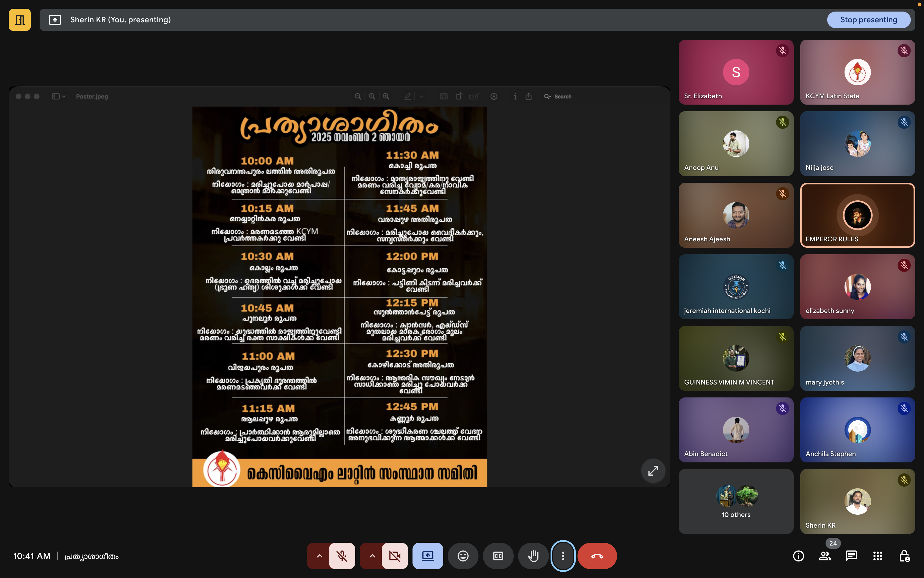Click muted mic icon on Sherin KR tile

click(904, 480)
